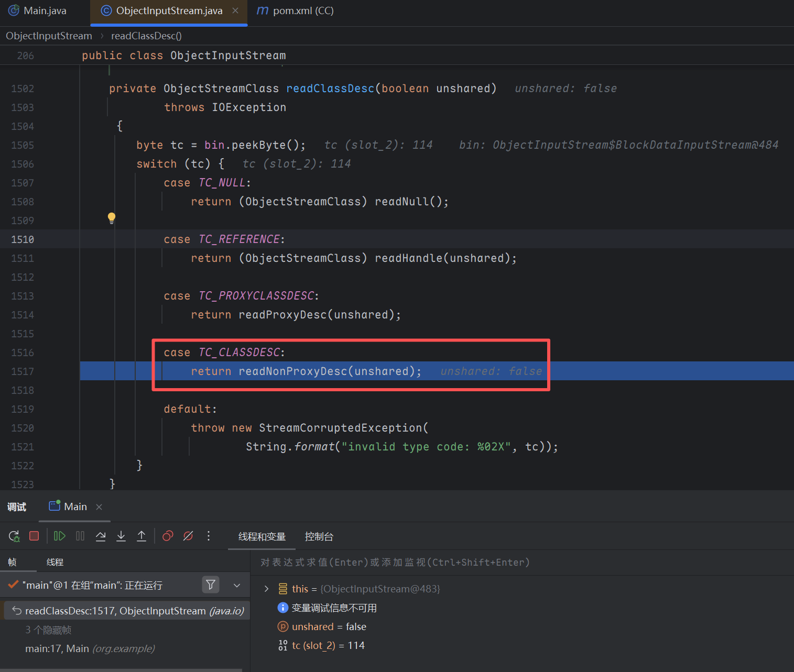Click the lightbulb intention icon
The height and width of the screenshot is (672, 794).
(x=112, y=218)
